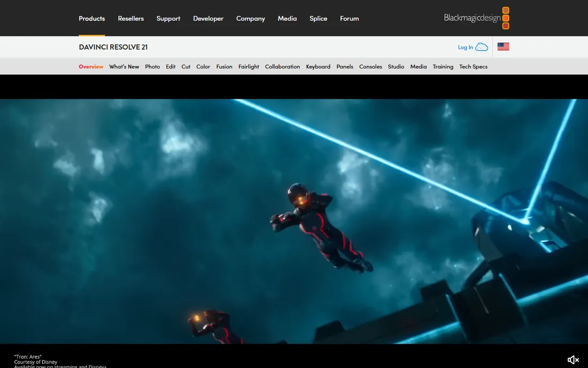Open the Edit tab
This screenshot has width=588, height=368.
[x=171, y=66]
